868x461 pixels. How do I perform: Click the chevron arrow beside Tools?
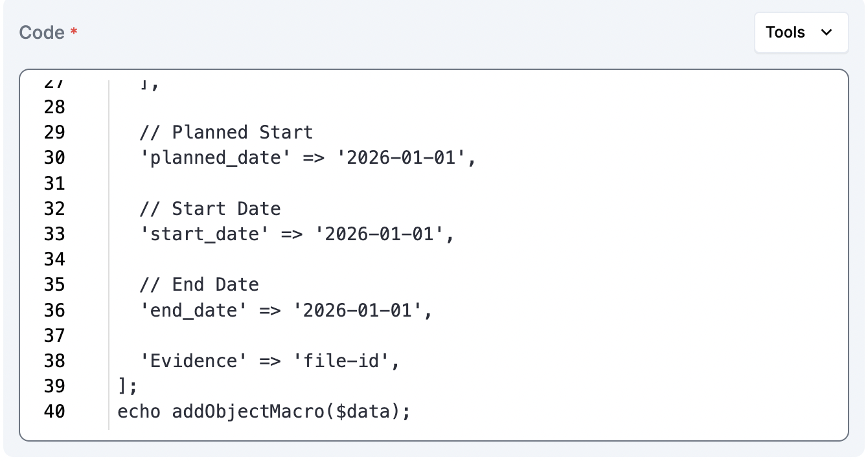coord(827,32)
